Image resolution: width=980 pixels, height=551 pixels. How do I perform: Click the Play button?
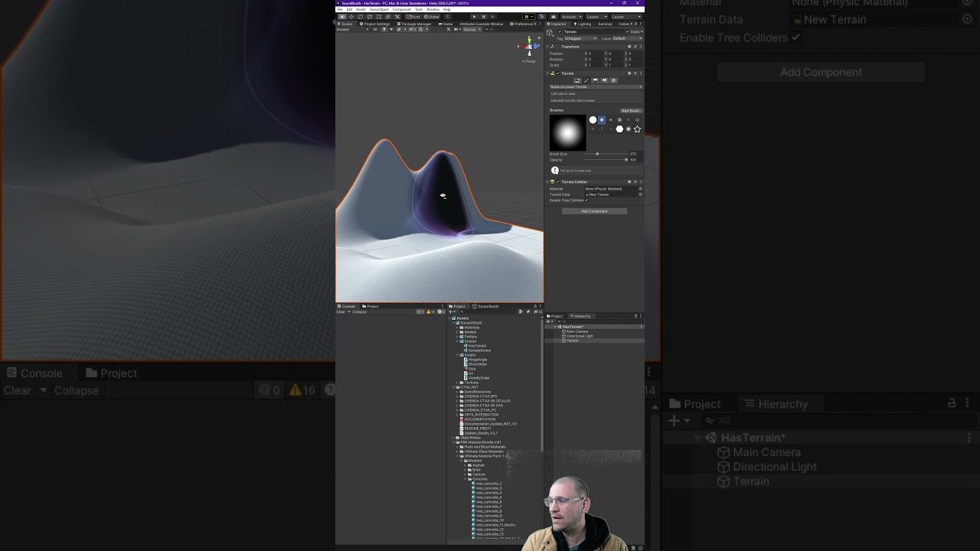(x=474, y=17)
